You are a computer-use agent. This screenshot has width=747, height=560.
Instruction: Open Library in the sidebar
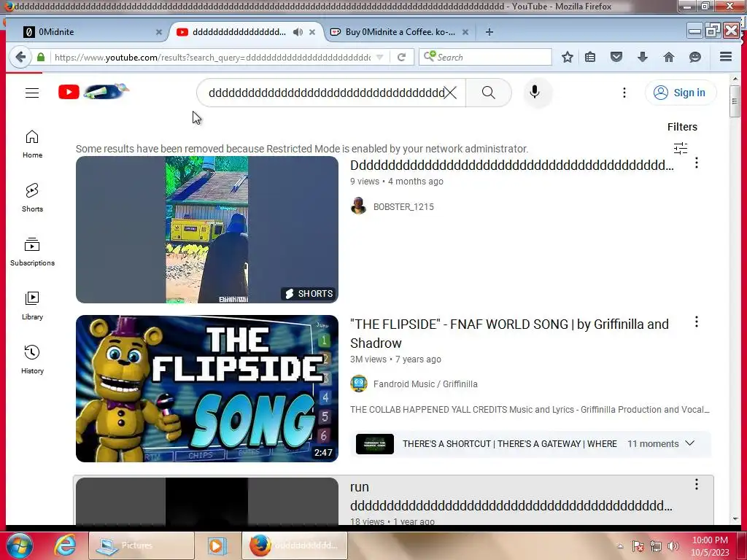pos(32,306)
